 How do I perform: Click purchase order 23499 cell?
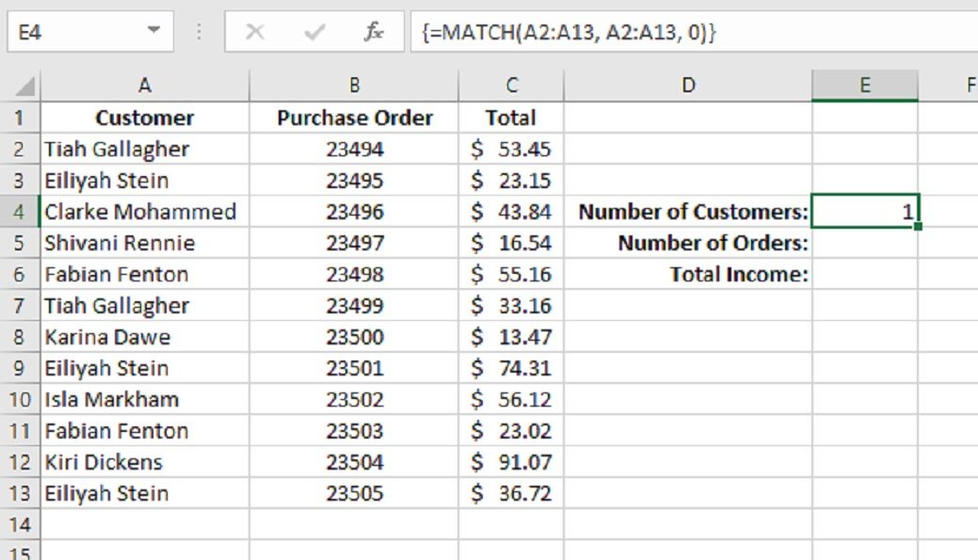click(354, 306)
